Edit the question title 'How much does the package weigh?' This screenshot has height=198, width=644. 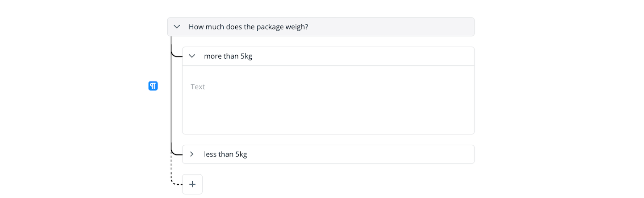click(248, 27)
